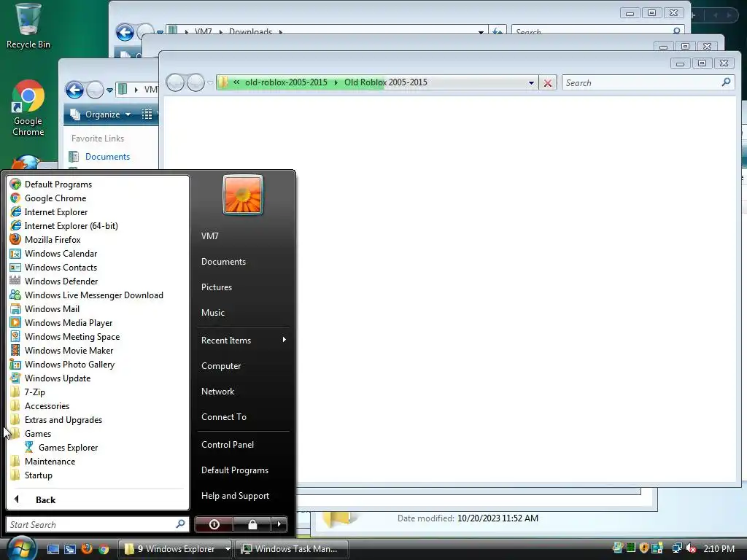
Task: Switch to Windows Task Manager taskbar button
Action: coord(293,549)
